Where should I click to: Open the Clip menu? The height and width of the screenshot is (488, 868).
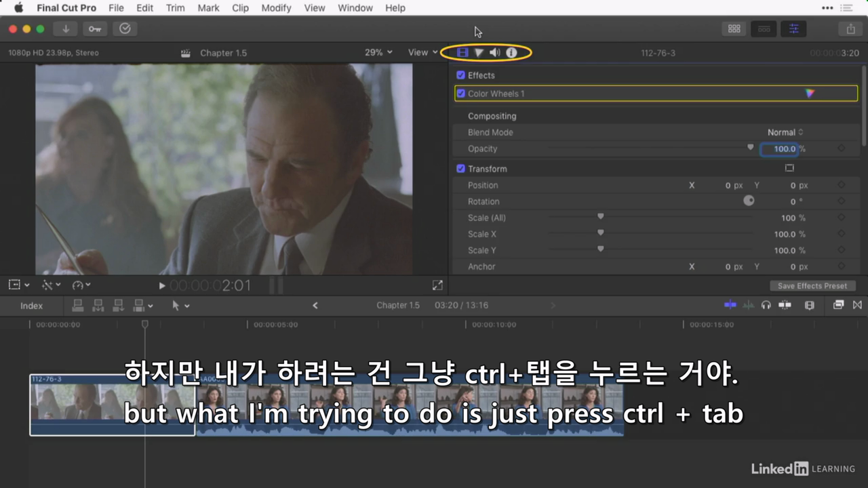pyautogui.click(x=240, y=8)
